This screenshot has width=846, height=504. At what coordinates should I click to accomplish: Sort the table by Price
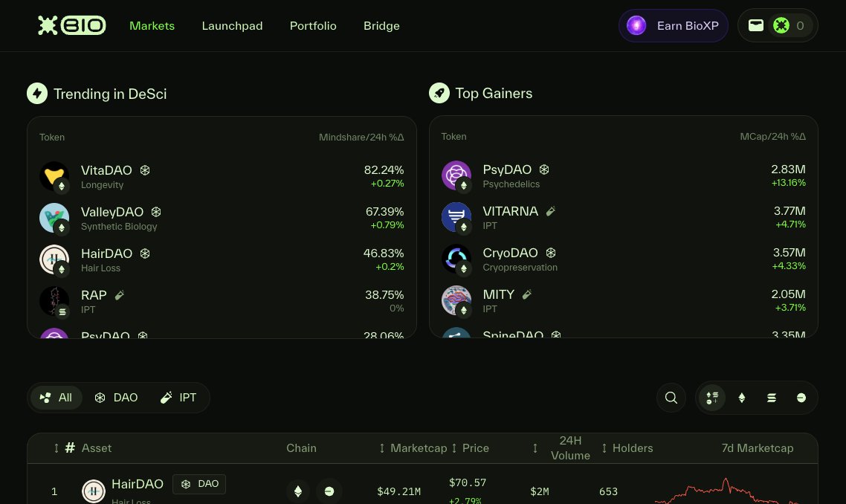point(470,448)
